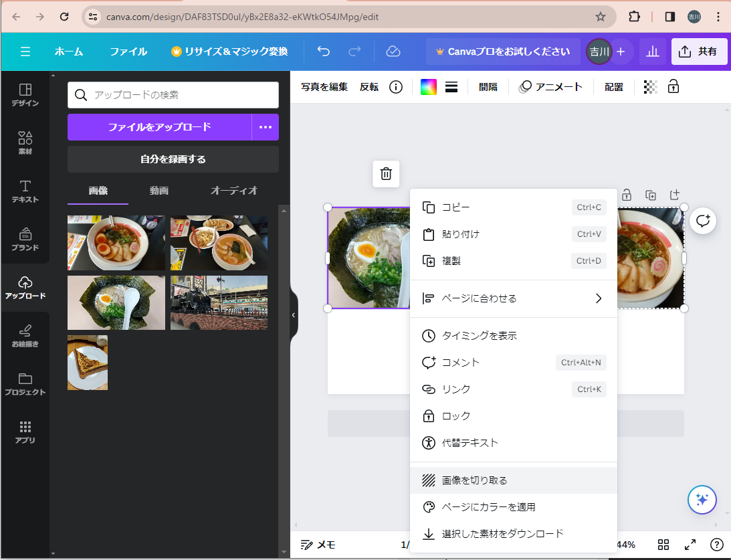Switch to the 動画 tab
731x560 pixels.
[159, 191]
